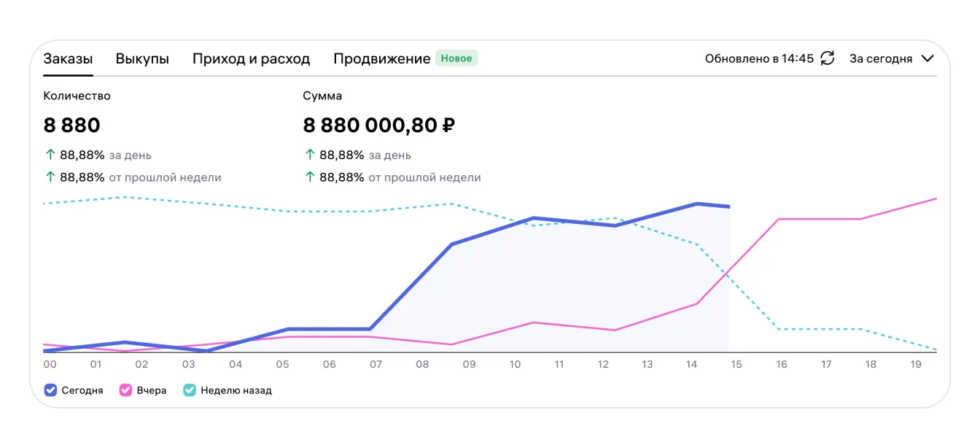Select the Продвижение tab

(381, 58)
